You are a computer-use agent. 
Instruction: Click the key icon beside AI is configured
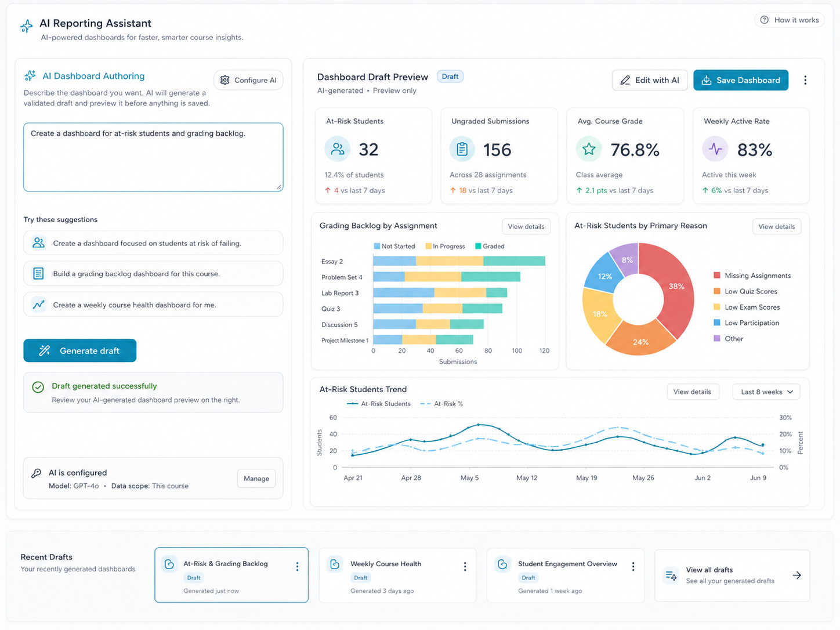click(x=36, y=473)
